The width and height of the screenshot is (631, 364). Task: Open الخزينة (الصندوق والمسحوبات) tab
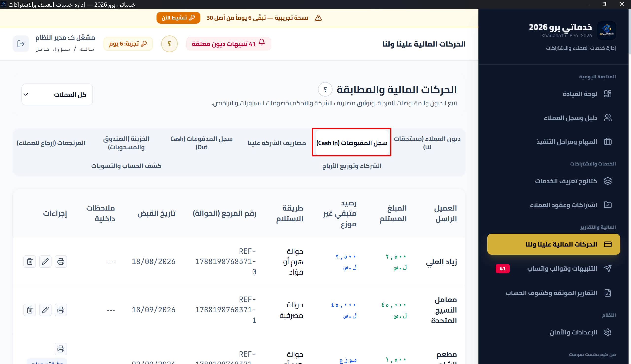(x=126, y=143)
